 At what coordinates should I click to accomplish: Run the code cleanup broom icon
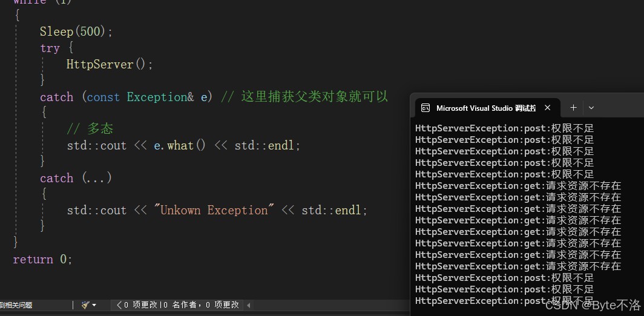[85, 305]
